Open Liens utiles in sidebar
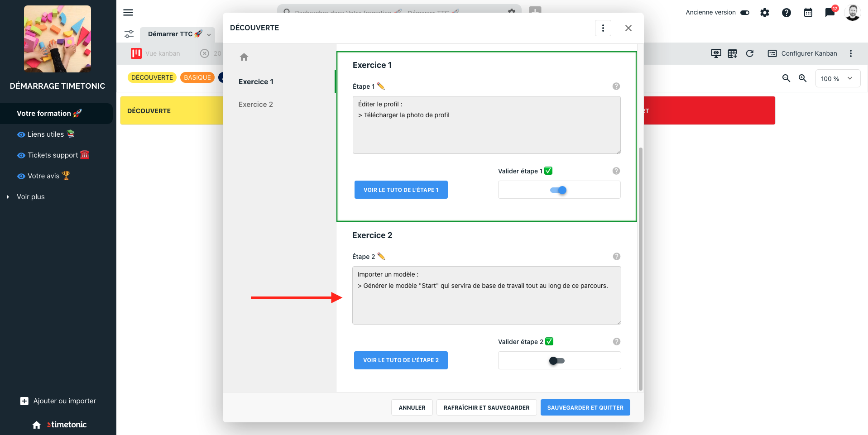868x435 pixels. coord(46,134)
